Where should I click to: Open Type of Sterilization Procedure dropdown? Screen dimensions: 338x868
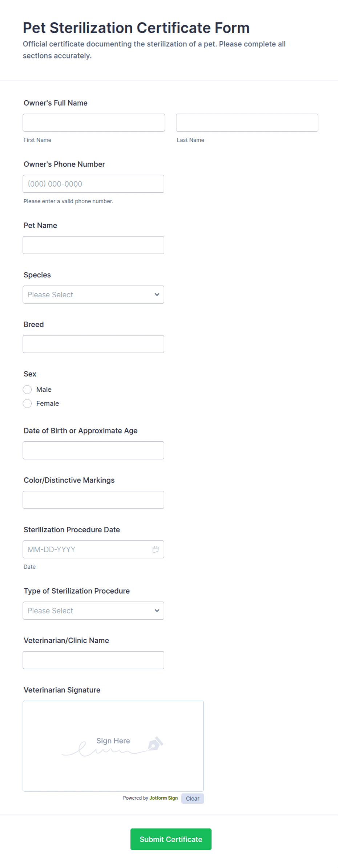93,611
